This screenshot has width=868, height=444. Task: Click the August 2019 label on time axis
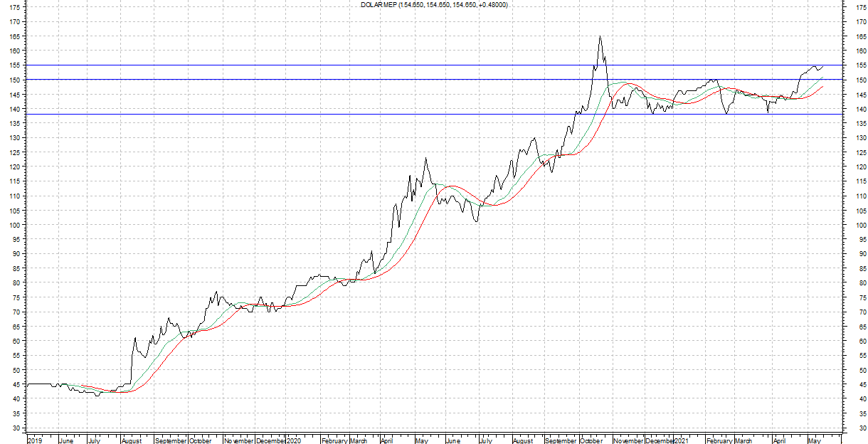[x=132, y=440]
